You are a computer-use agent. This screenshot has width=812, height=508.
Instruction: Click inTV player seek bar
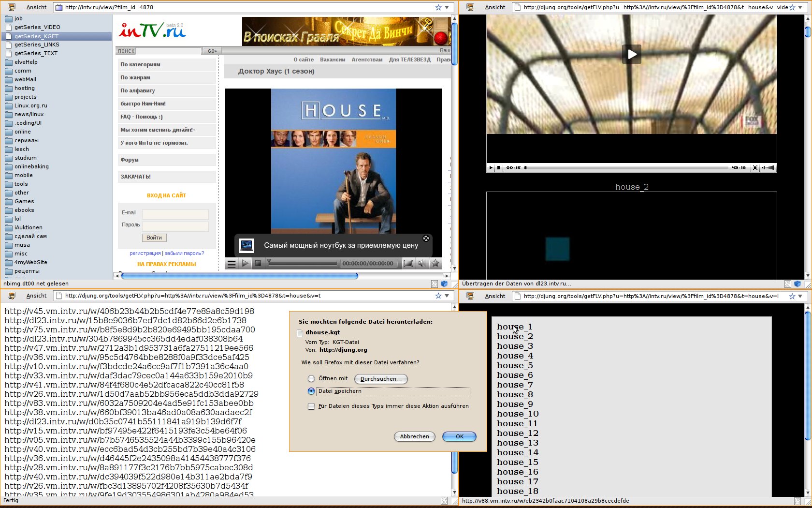coord(302,263)
